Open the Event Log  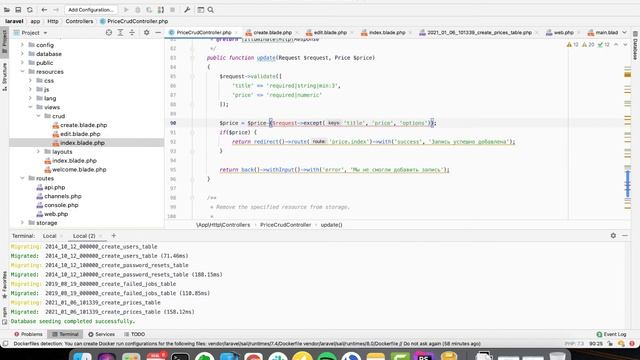coord(611,334)
